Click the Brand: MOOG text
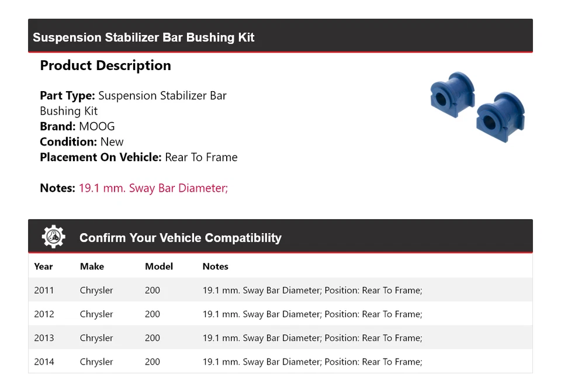Image resolution: width=561 pixels, height=392 pixels. tap(77, 126)
